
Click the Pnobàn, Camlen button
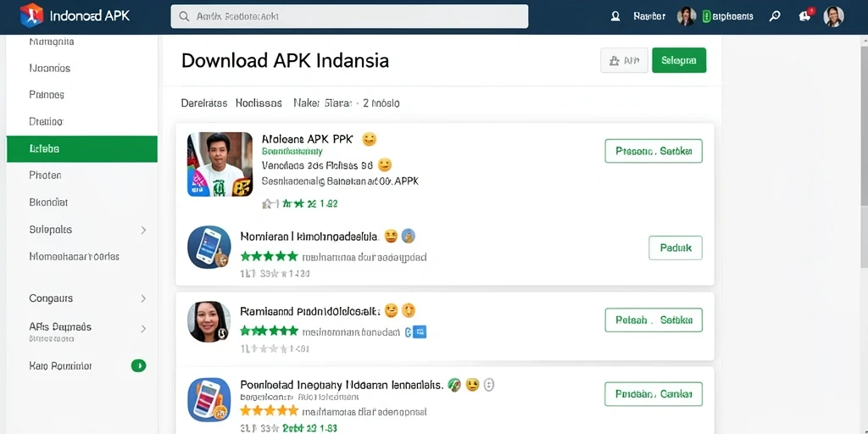coord(654,394)
